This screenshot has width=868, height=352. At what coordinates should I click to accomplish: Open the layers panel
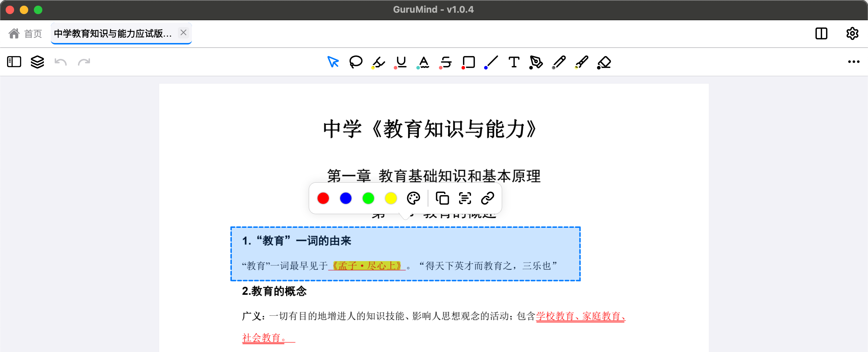(37, 62)
